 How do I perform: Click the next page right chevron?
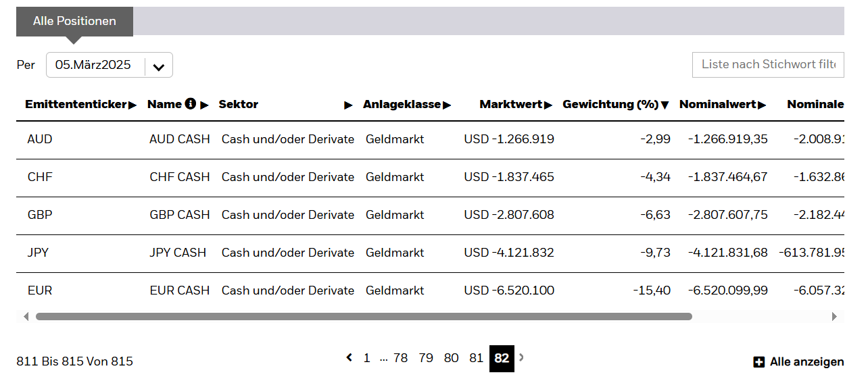(521, 357)
